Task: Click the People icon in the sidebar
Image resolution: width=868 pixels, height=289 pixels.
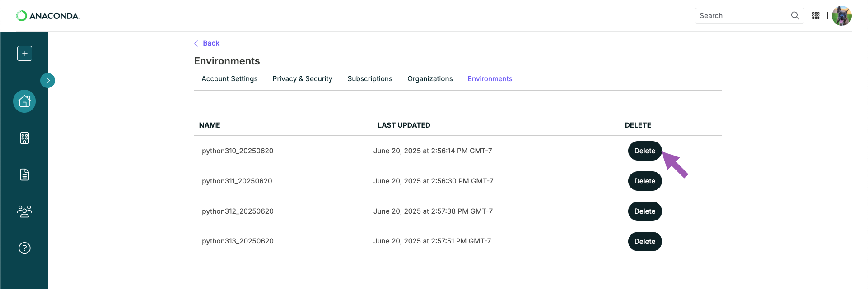Action: [x=24, y=211]
